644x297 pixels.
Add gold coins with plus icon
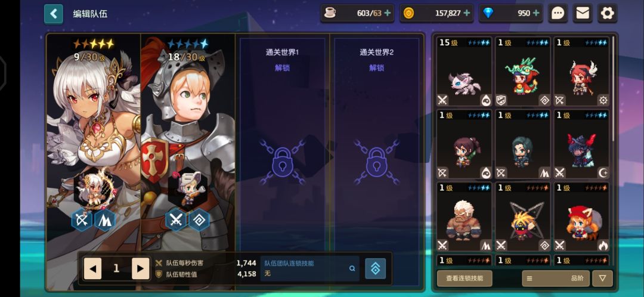[x=466, y=13]
